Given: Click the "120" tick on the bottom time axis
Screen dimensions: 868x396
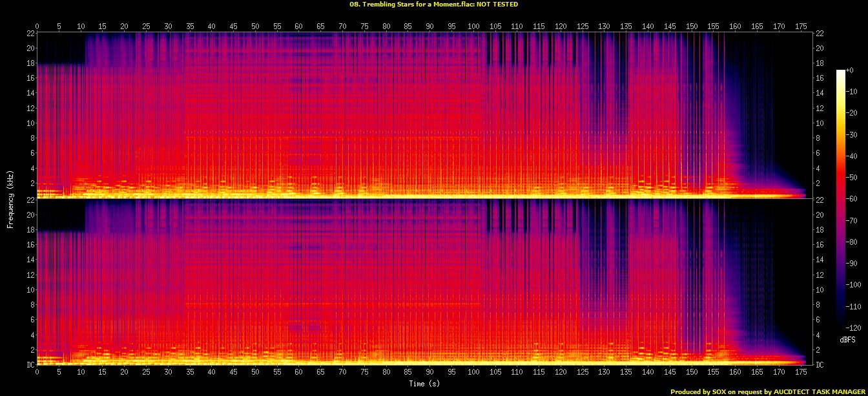Looking at the screenshot, I should coord(561,373).
